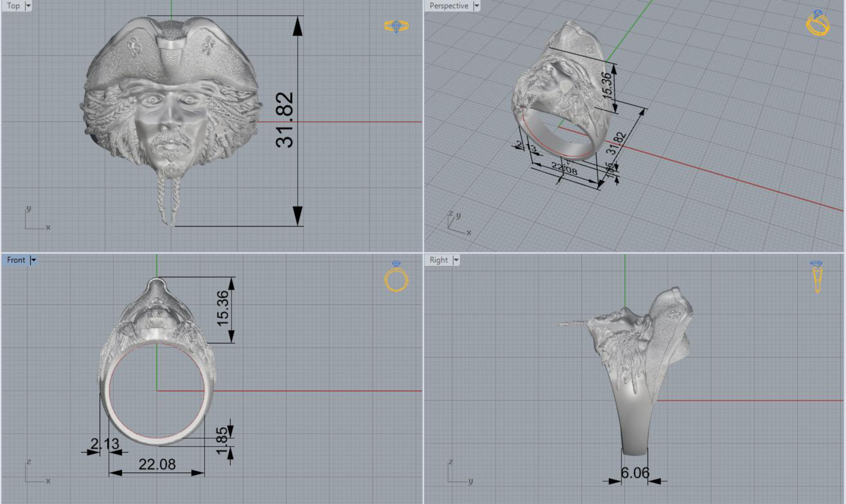
Task: Open the Right viewport dropdown arrow
Action: (x=456, y=260)
